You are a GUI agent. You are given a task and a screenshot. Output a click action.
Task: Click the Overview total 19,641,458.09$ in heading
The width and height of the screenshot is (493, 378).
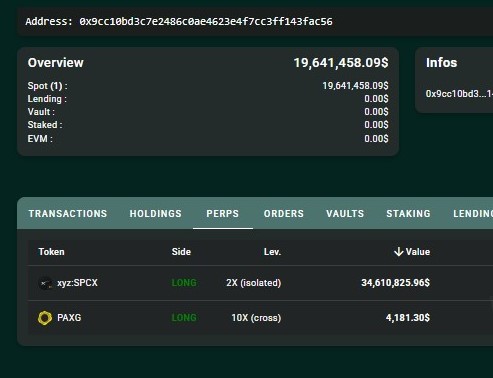point(341,63)
